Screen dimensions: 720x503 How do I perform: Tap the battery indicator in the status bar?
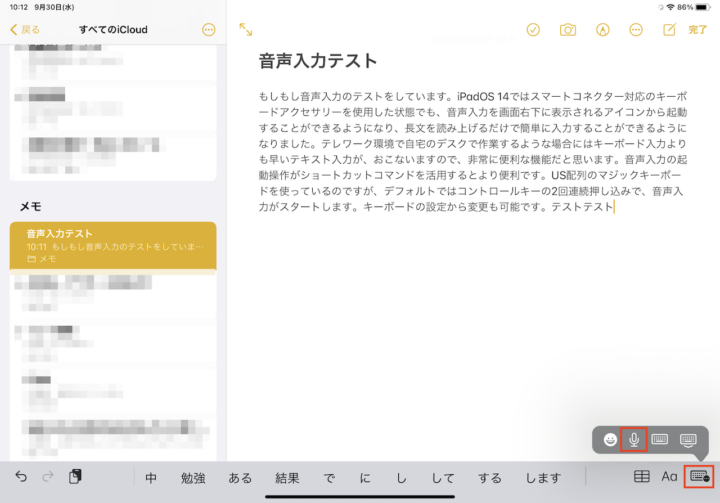pyautogui.click(x=703, y=7)
